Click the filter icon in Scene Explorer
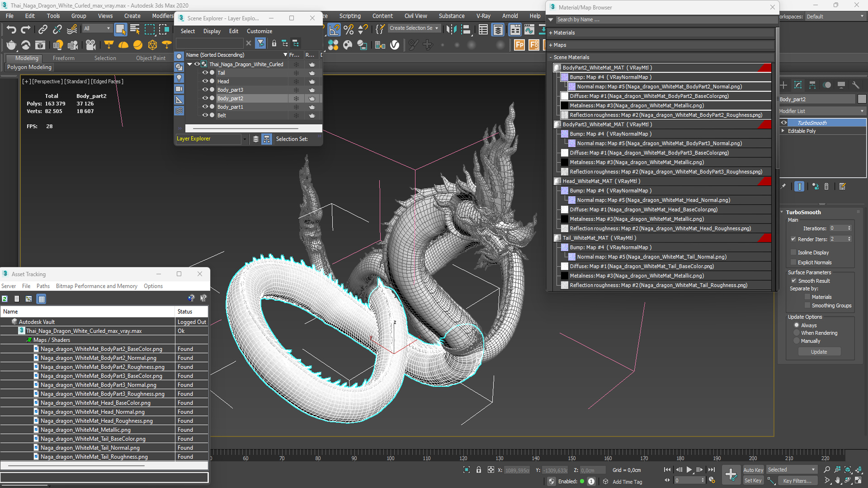 tap(260, 43)
